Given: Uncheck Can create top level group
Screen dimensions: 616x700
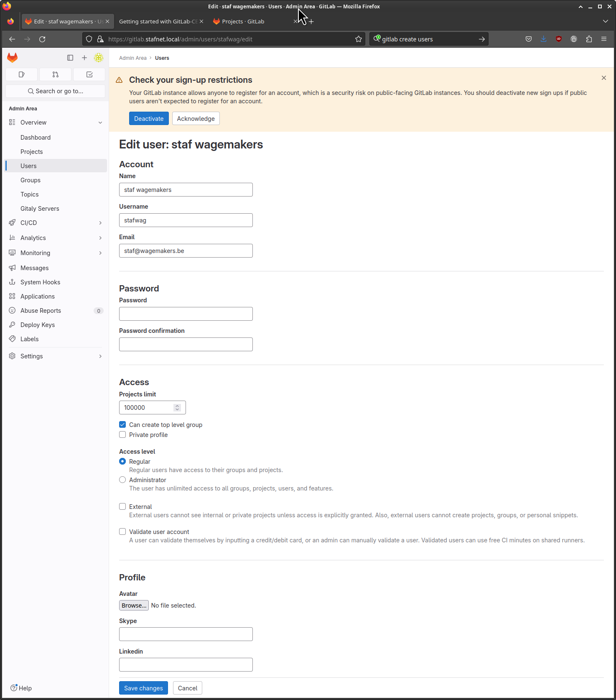Looking at the screenshot, I should tap(122, 424).
